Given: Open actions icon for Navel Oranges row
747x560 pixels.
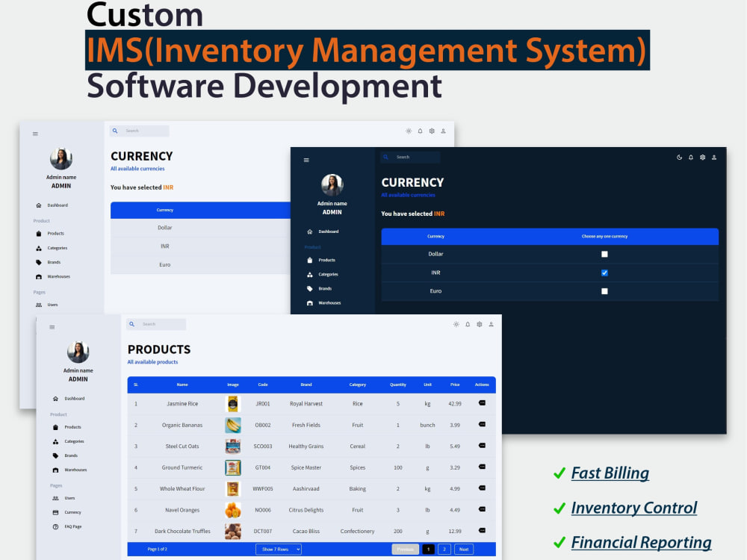Looking at the screenshot, I should coord(482,509).
